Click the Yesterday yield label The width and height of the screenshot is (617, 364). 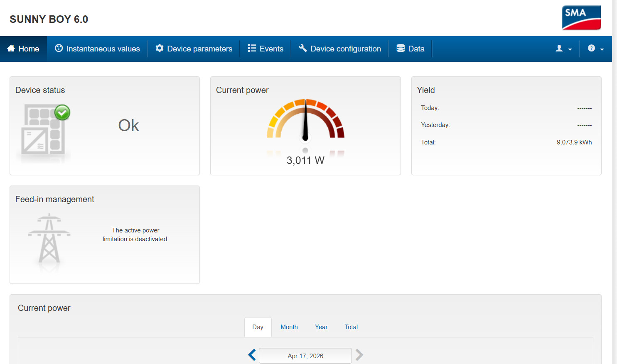(x=435, y=125)
